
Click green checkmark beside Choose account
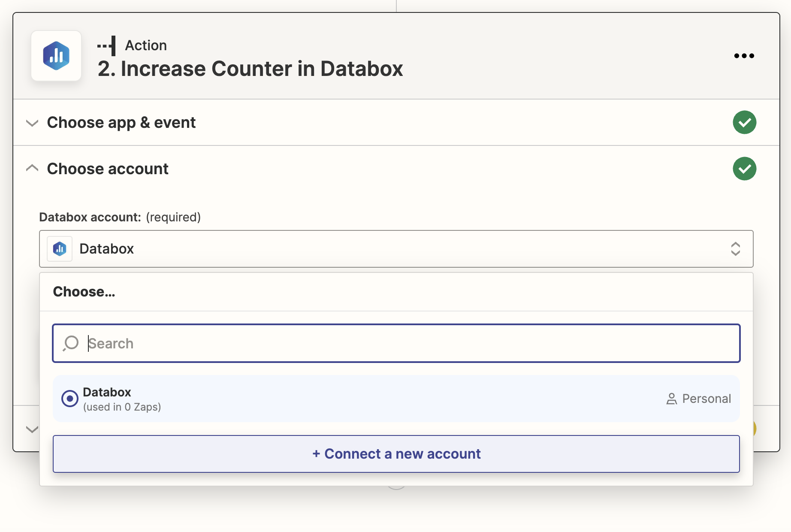point(744,169)
